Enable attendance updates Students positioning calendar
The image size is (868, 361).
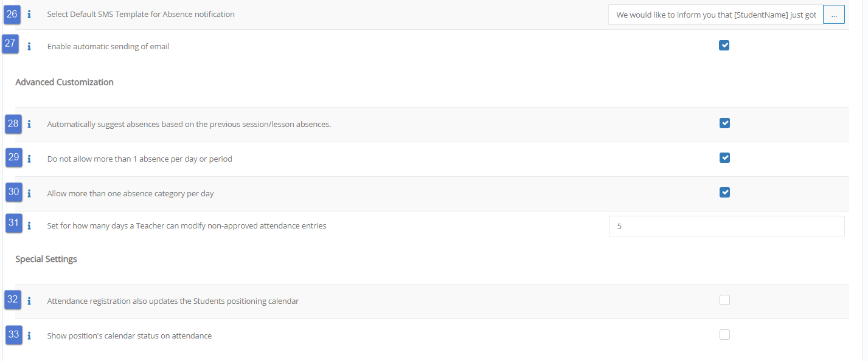[724, 300]
